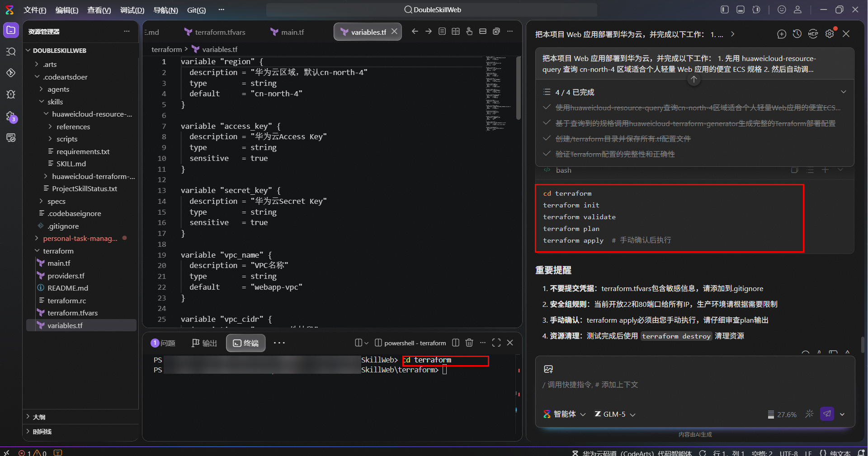The height and width of the screenshot is (456, 868).
Task: Switch to the 输出 output panel tab
Action: pyautogui.click(x=204, y=343)
